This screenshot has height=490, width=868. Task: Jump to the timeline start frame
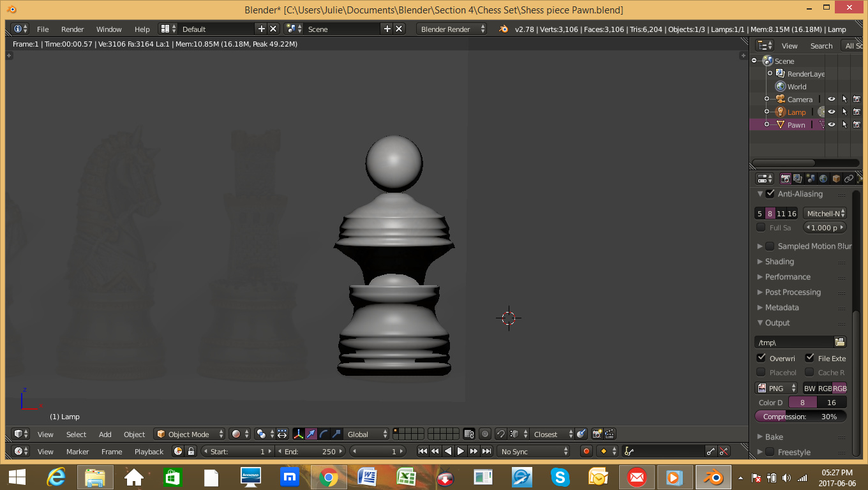coord(422,451)
